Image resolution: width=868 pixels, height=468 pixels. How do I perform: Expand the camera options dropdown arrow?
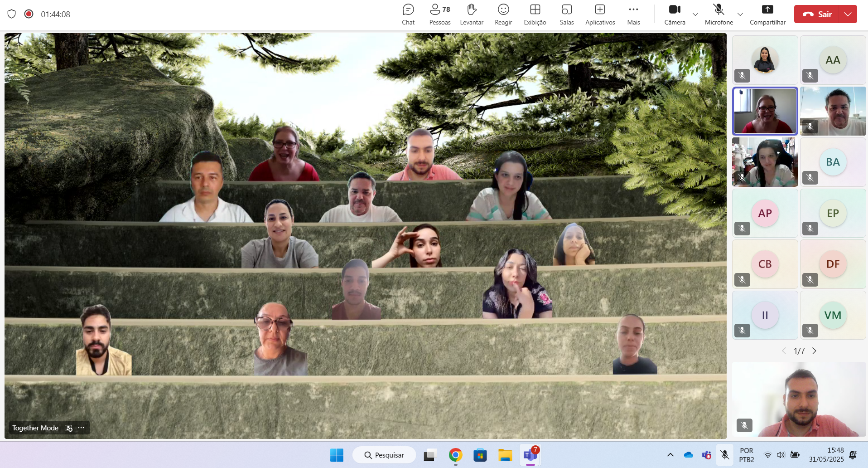pyautogui.click(x=695, y=15)
